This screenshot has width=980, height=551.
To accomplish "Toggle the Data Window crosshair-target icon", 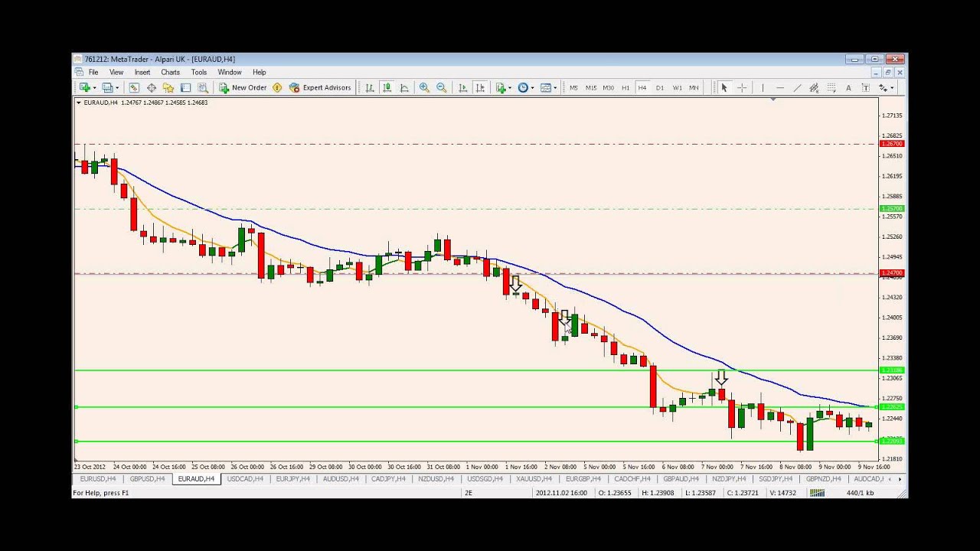I will click(152, 88).
